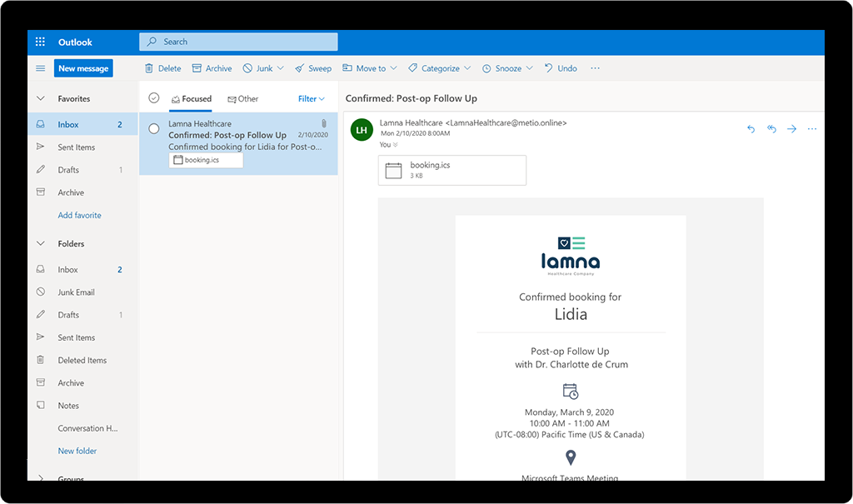Mark all messages via select-all circle

[154, 98]
